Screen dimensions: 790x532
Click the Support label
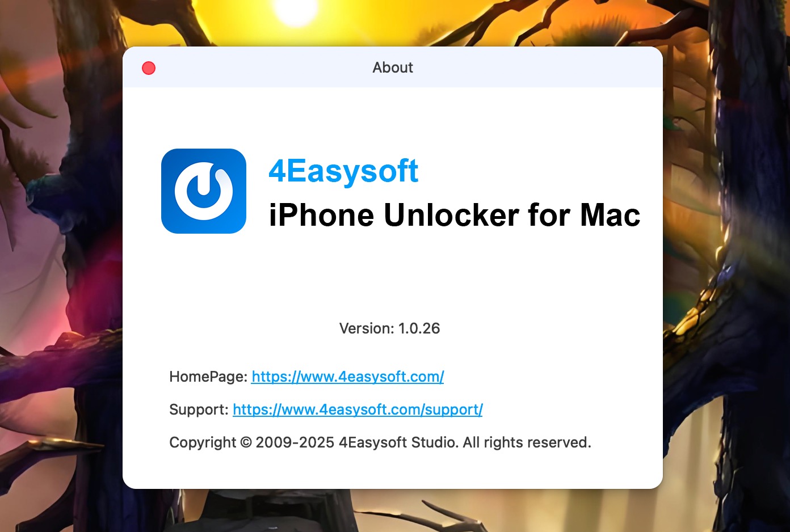[199, 409]
